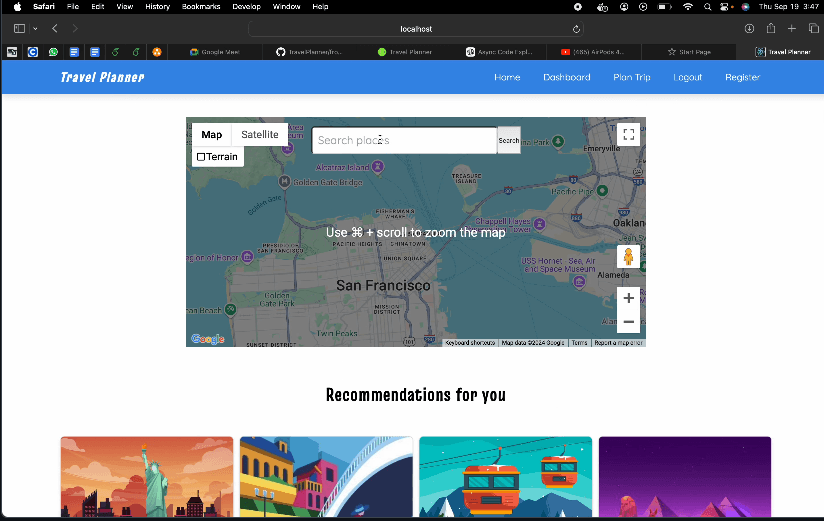Switch to the Async Code Expl... tab

click(x=499, y=52)
